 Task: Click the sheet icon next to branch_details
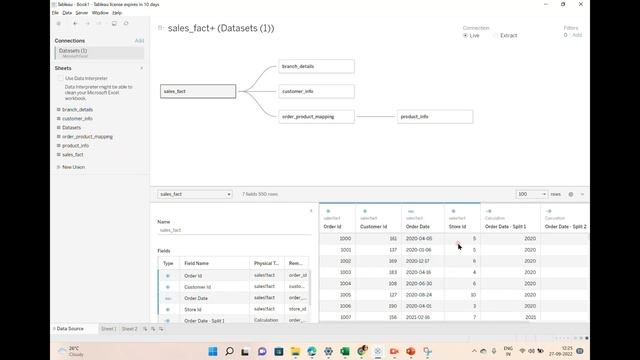click(x=58, y=109)
